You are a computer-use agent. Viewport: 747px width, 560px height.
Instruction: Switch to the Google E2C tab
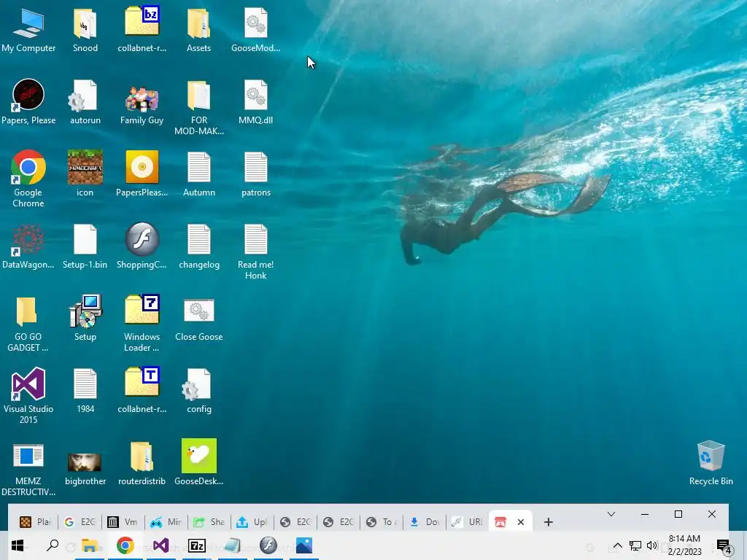(x=80, y=522)
